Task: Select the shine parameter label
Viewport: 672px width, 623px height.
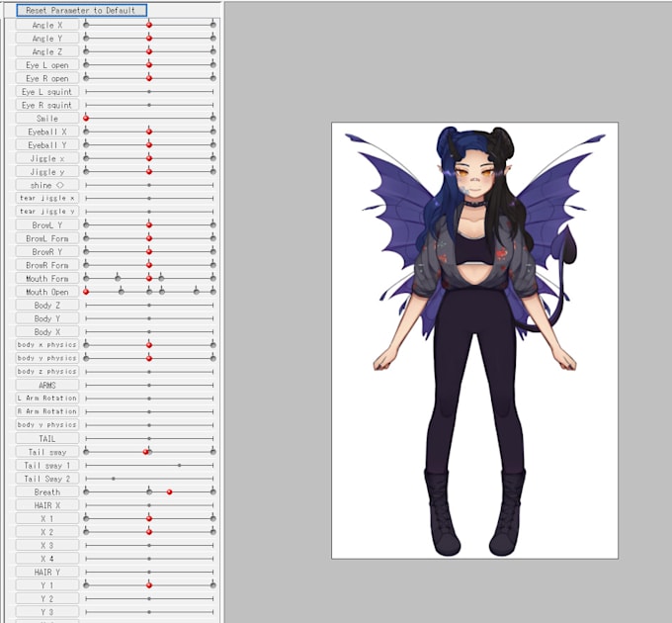Action: tap(47, 185)
